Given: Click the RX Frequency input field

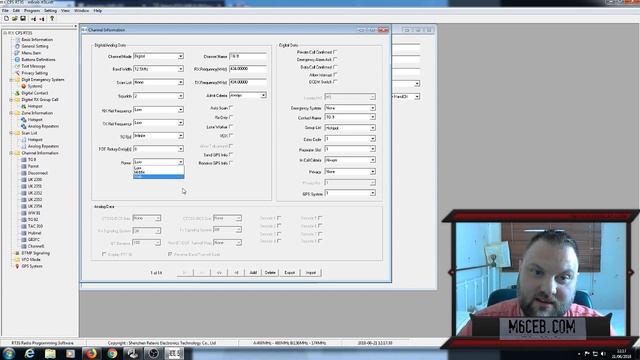Looking at the screenshot, I should click(x=248, y=69).
